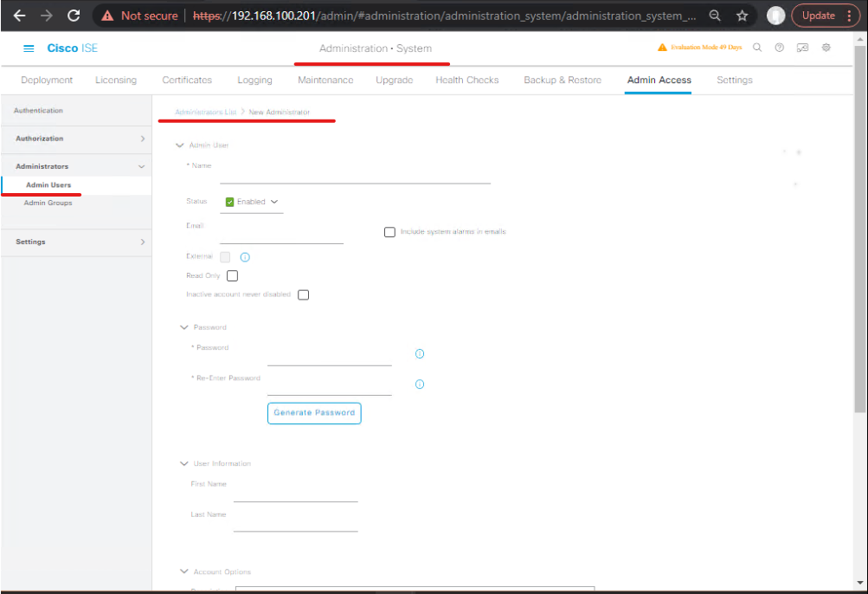Go forward in browser history
The image size is (868, 594).
[47, 16]
